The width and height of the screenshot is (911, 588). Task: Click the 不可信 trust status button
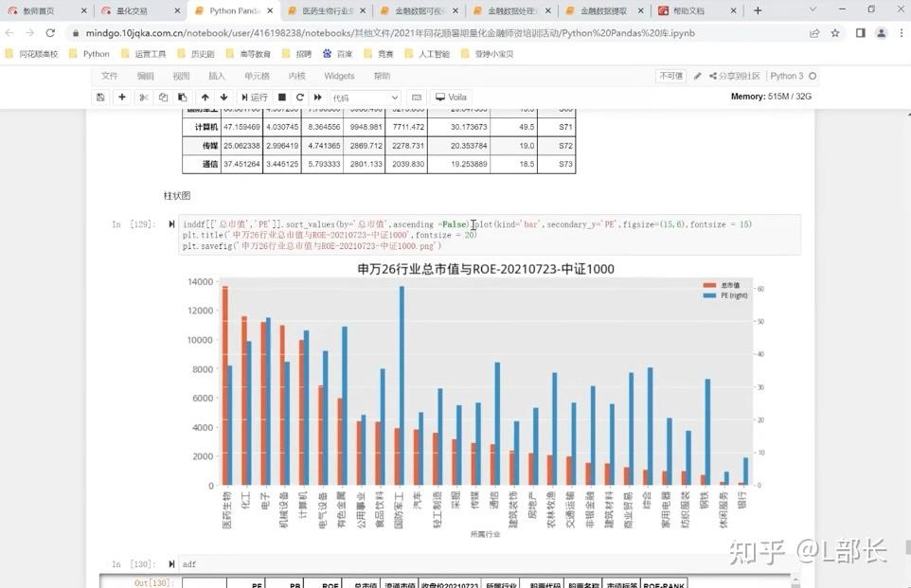[x=671, y=76]
